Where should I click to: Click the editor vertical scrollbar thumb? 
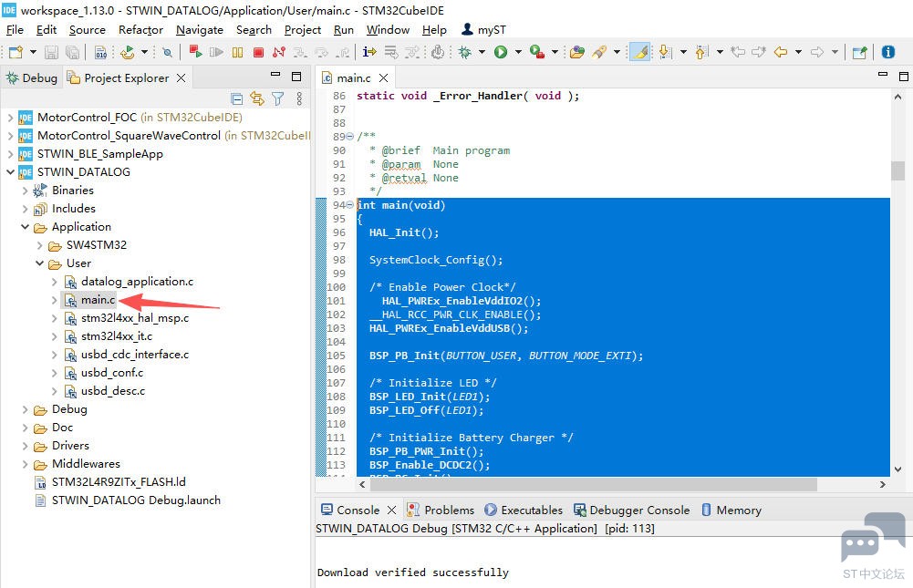point(897,170)
